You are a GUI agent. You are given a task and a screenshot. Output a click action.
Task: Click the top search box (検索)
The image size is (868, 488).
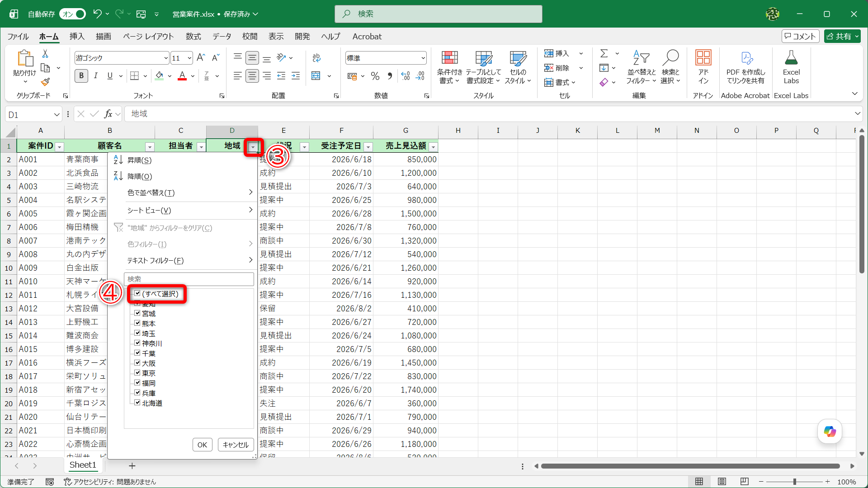click(x=438, y=14)
